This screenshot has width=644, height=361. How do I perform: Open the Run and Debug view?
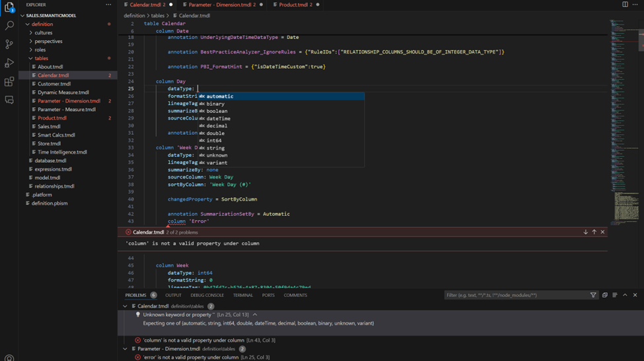point(9,63)
